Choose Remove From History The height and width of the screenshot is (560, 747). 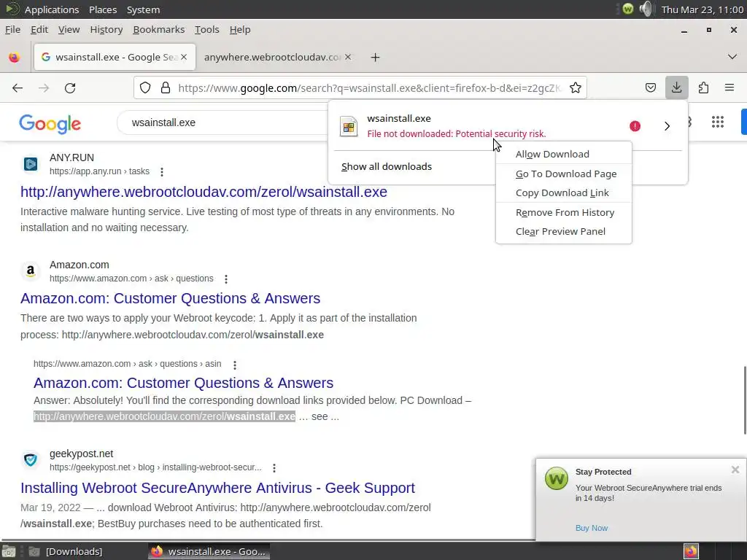(x=564, y=213)
